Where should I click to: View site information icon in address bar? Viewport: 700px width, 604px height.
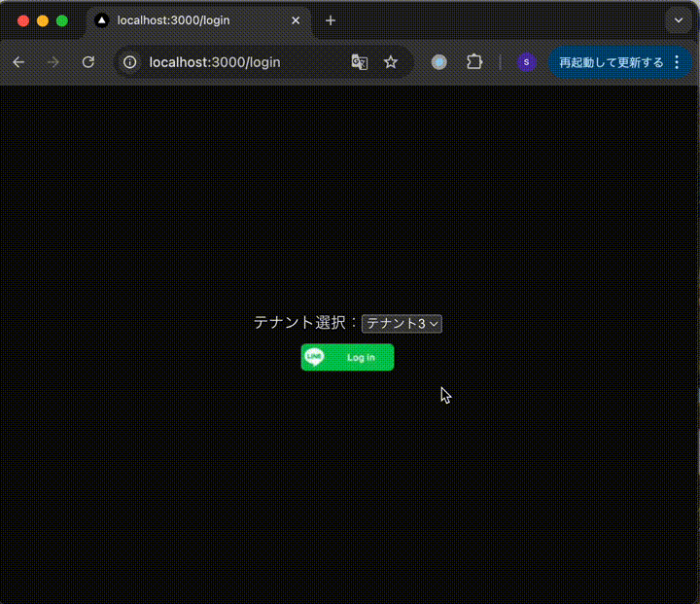point(130,62)
